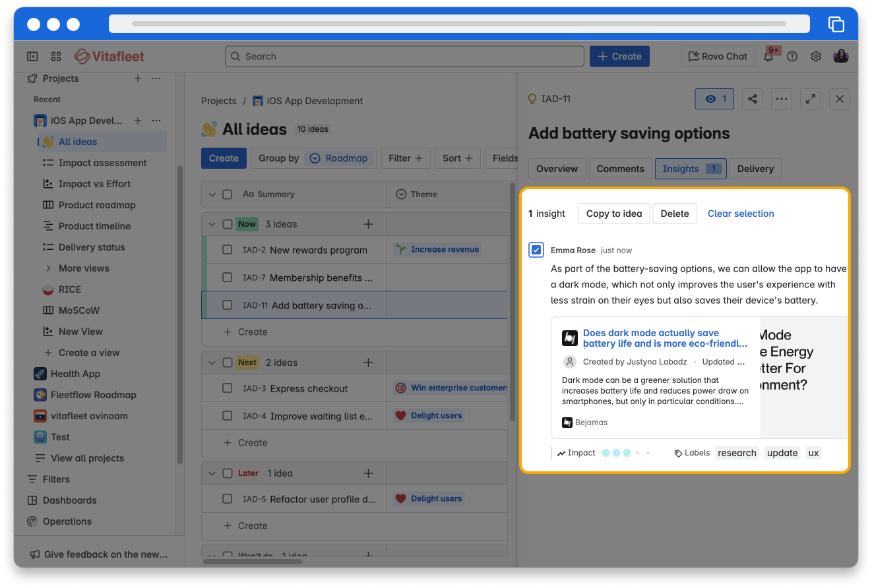Click the article preview image in link card
Image resolution: width=872 pixels, height=588 pixels.
803,378
